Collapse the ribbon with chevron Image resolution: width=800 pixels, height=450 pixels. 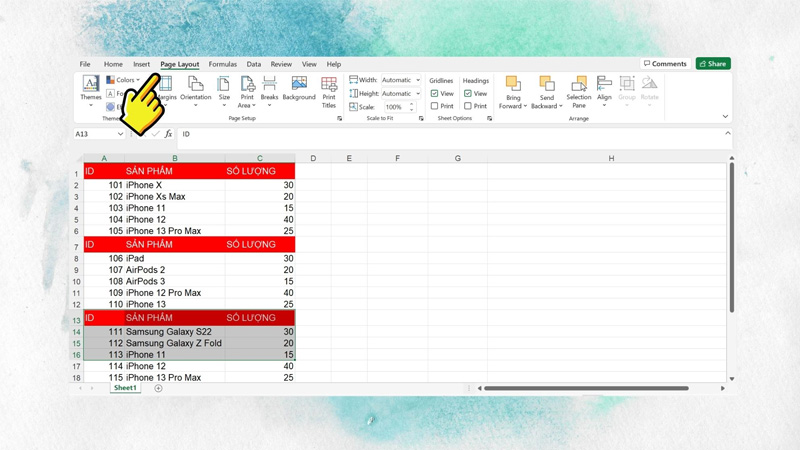725,116
